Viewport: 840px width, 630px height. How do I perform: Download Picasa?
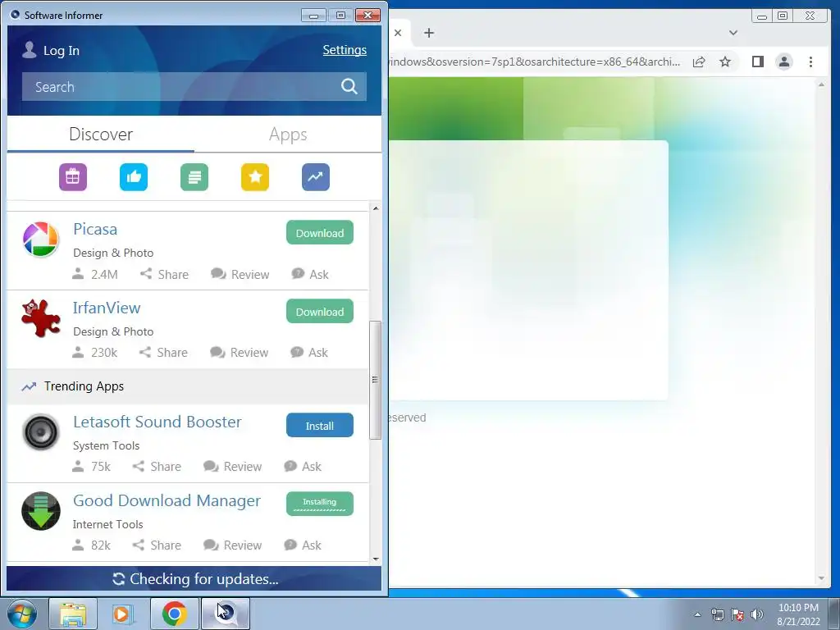(320, 232)
